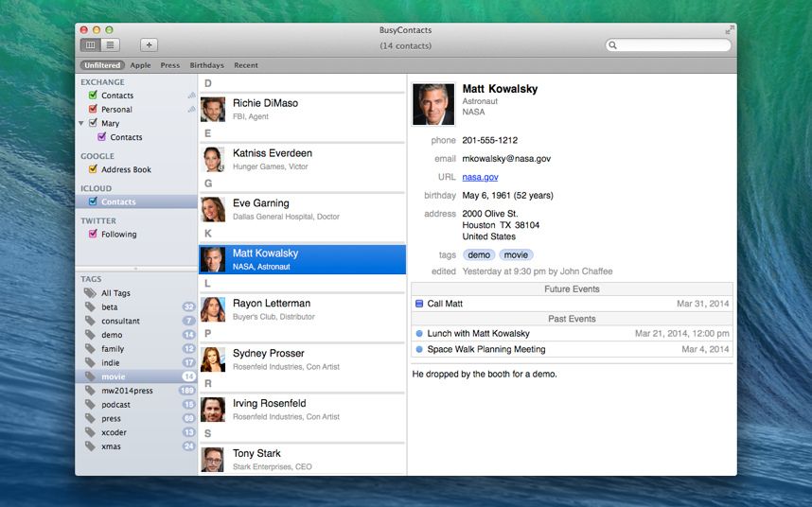Click the sharing icon beside Exchange Personal

[x=192, y=109]
